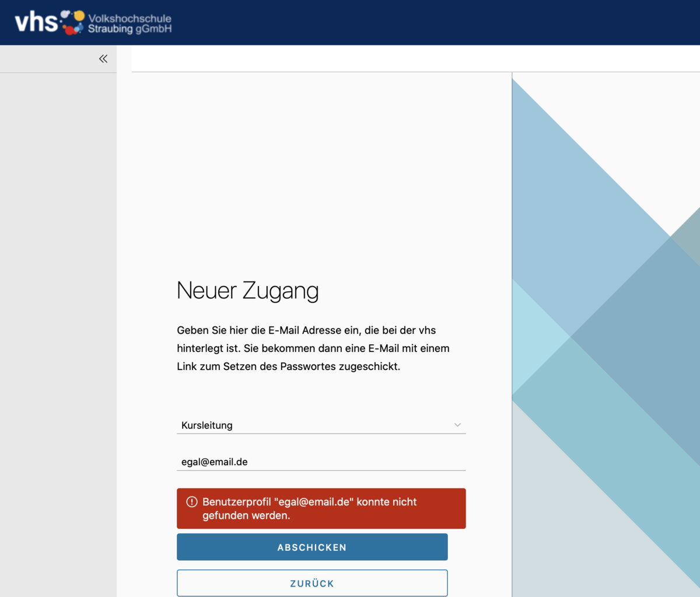Collapse the sidebar with double-chevron icon

[x=103, y=58]
